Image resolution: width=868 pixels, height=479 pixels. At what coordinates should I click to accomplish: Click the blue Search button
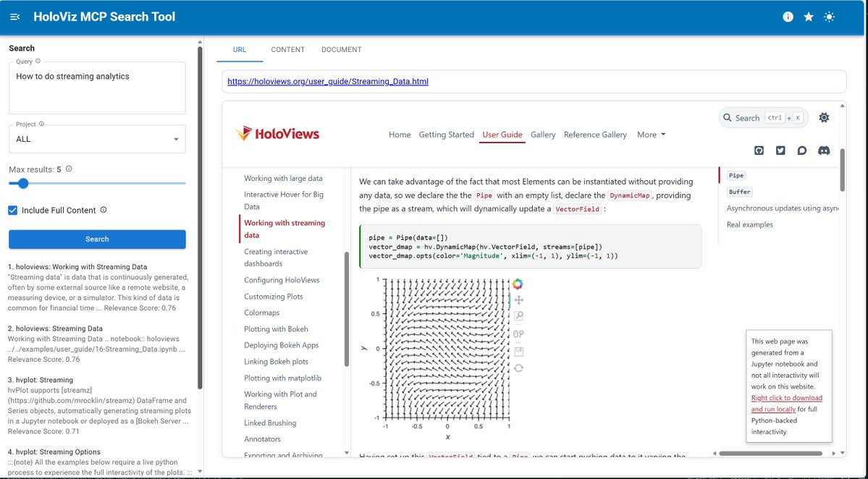[x=97, y=239]
